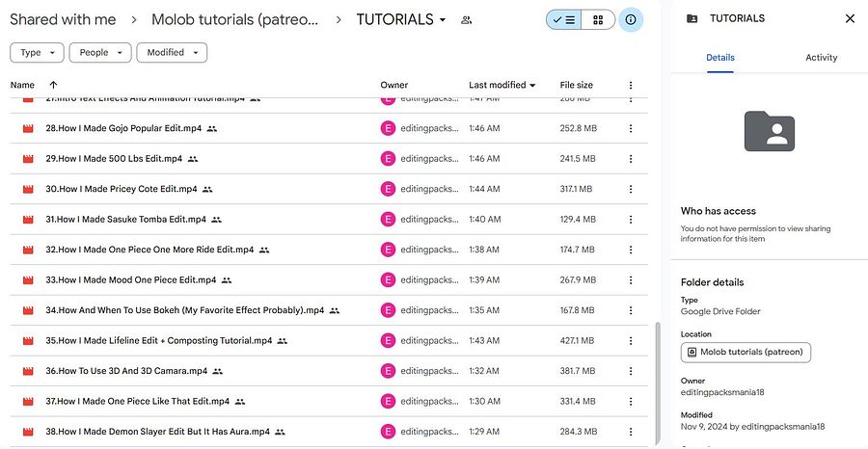
Task: Open more actions for 29.How I Made 500 Lbs Edit
Action: pyautogui.click(x=631, y=159)
